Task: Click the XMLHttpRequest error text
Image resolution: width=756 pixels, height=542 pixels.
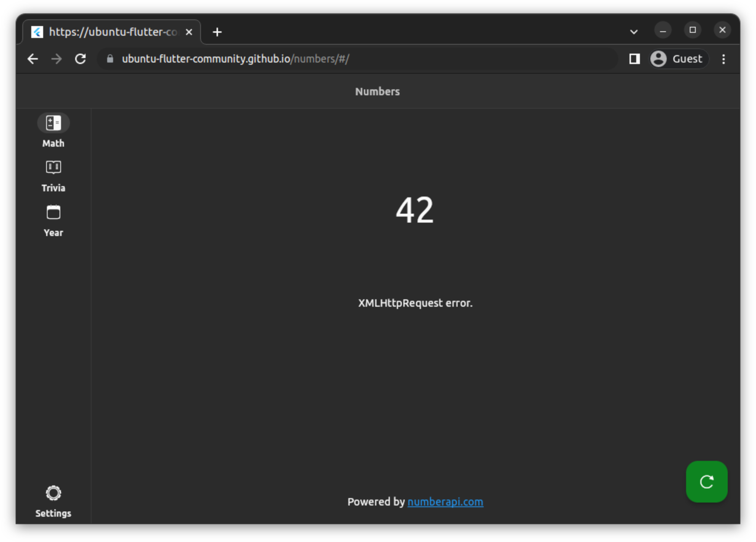Action: click(415, 303)
